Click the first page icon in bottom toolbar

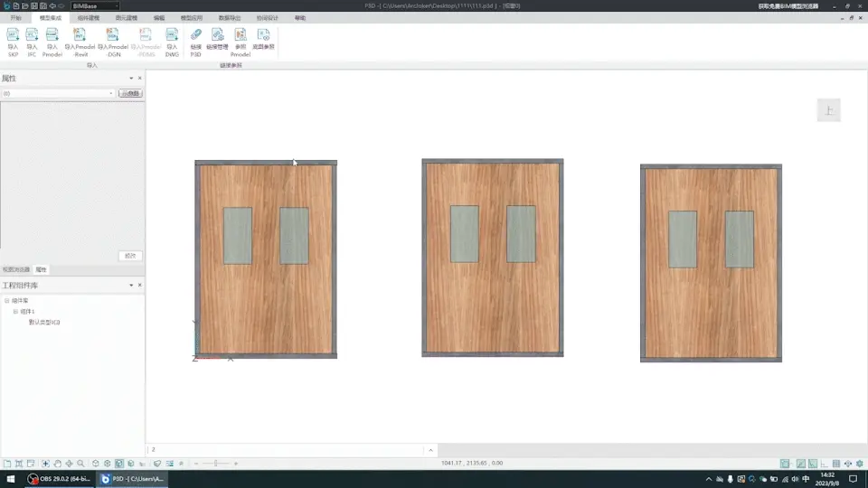(x=7, y=464)
